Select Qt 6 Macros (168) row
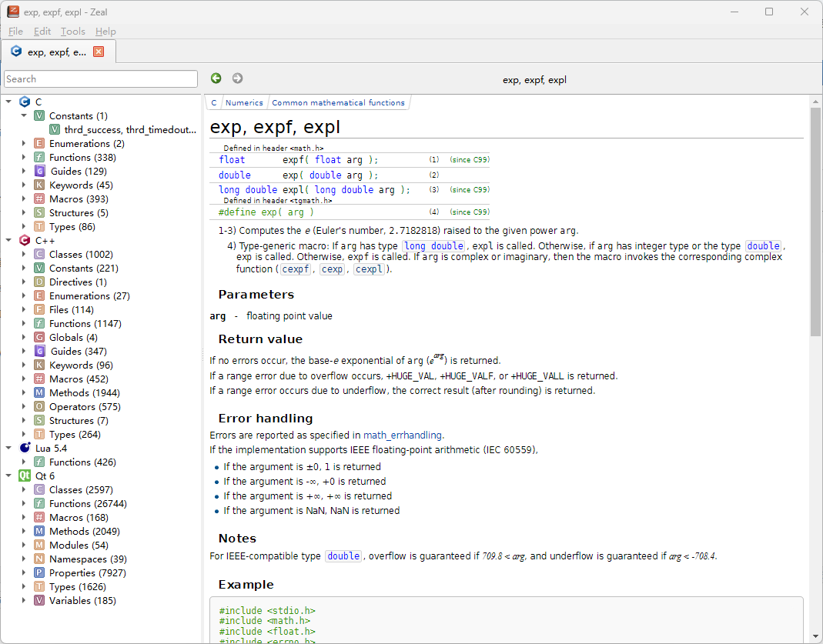This screenshot has height=644, width=823. pyautogui.click(x=79, y=518)
